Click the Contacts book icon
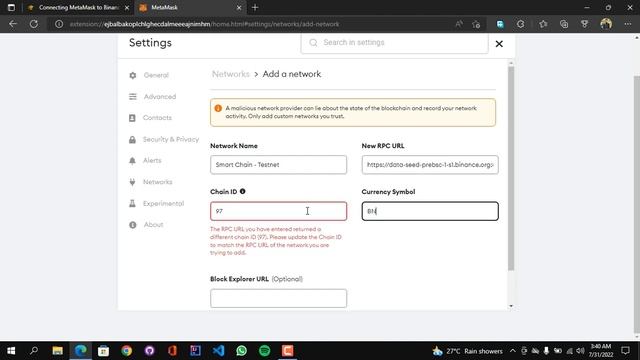The height and width of the screenshot is (360, 640). pos(132,118)
